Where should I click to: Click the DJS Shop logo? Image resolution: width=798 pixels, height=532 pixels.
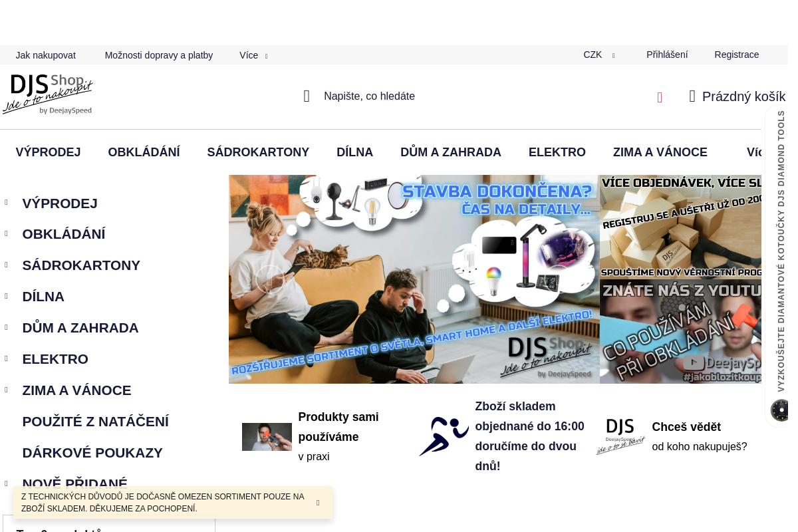tap(47, 94)
